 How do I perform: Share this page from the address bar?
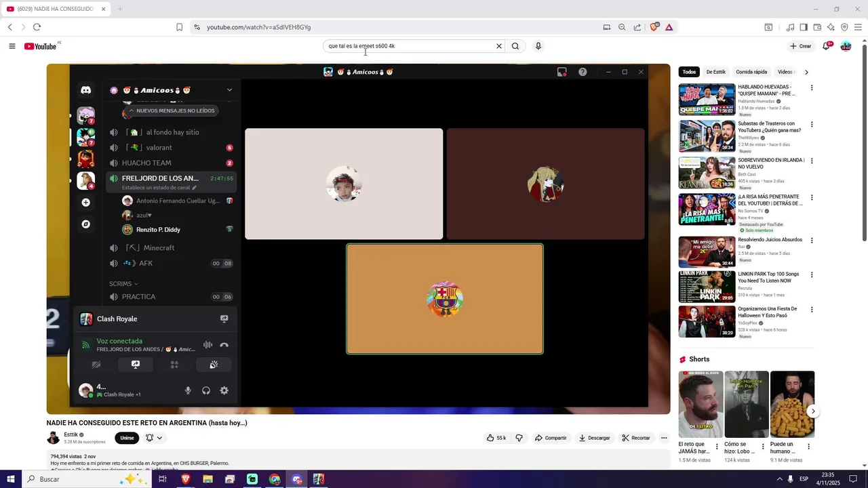click(x=637, y=27)
